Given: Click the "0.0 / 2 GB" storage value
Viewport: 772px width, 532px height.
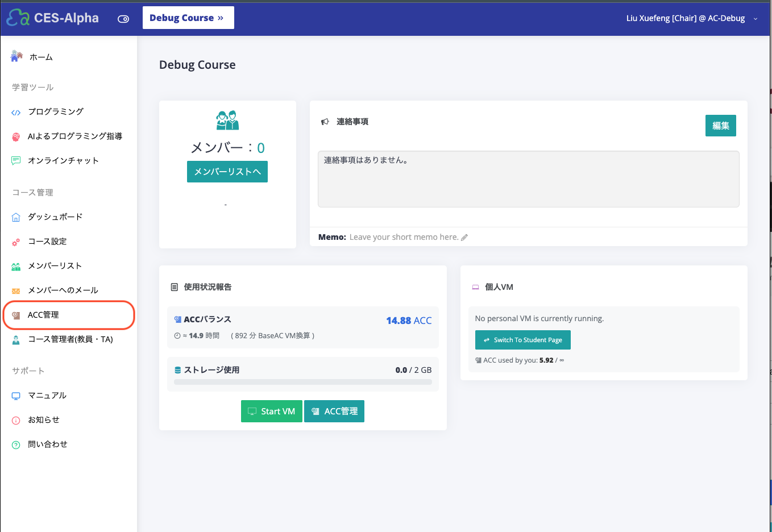Looking at the screenshot, I should (x=414, y=370).
